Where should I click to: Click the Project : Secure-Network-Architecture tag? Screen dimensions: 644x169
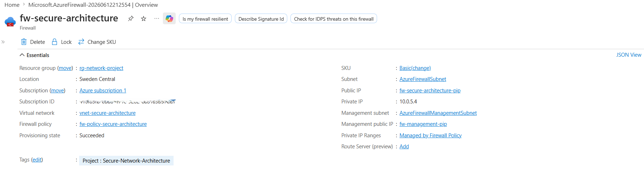[x=126, y=161]
